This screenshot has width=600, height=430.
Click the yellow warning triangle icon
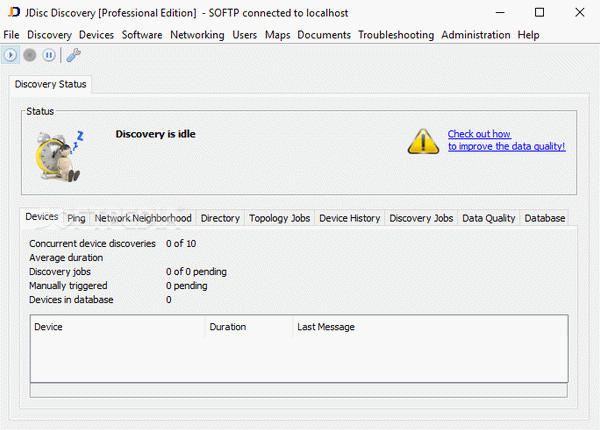[423, 141]
